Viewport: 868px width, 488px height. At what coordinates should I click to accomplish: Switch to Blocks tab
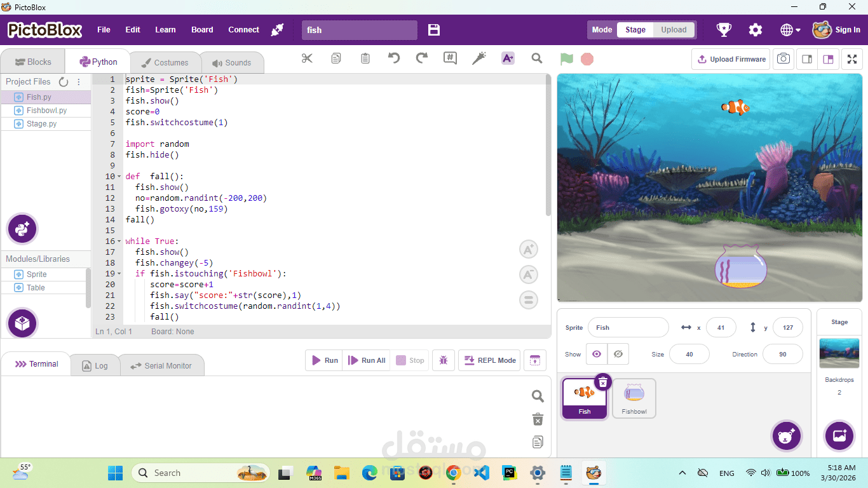32,62
